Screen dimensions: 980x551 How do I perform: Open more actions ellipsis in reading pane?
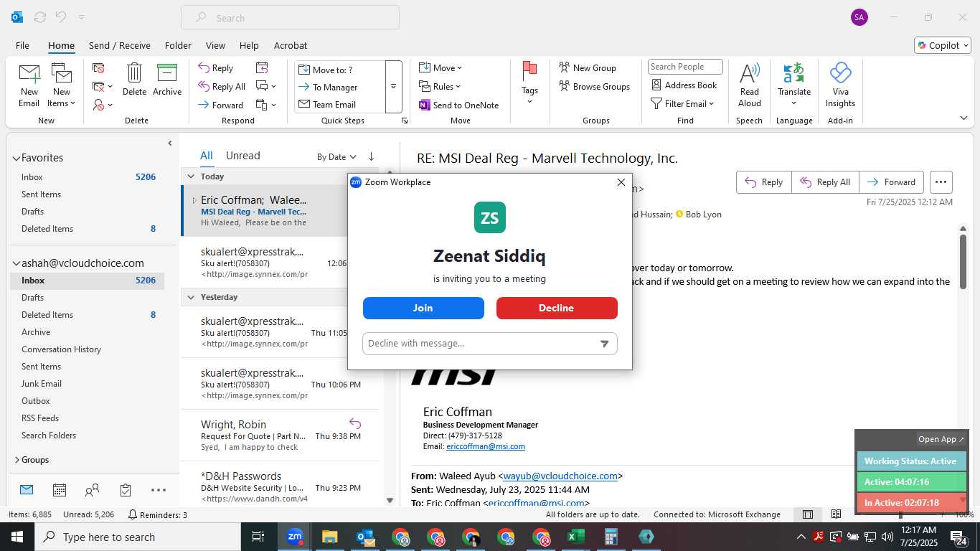[x=941, y=182]
